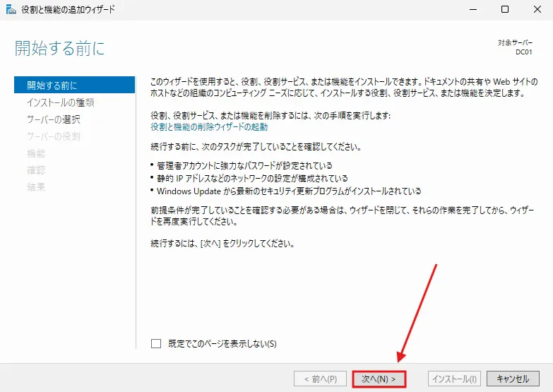Close the wizard window
The image size is (553, 392).
[537, 9]
